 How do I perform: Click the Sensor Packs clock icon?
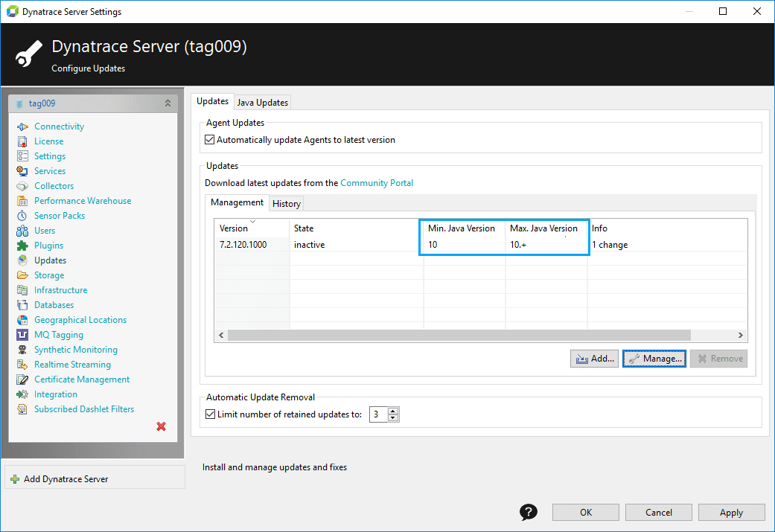point(22,216)
